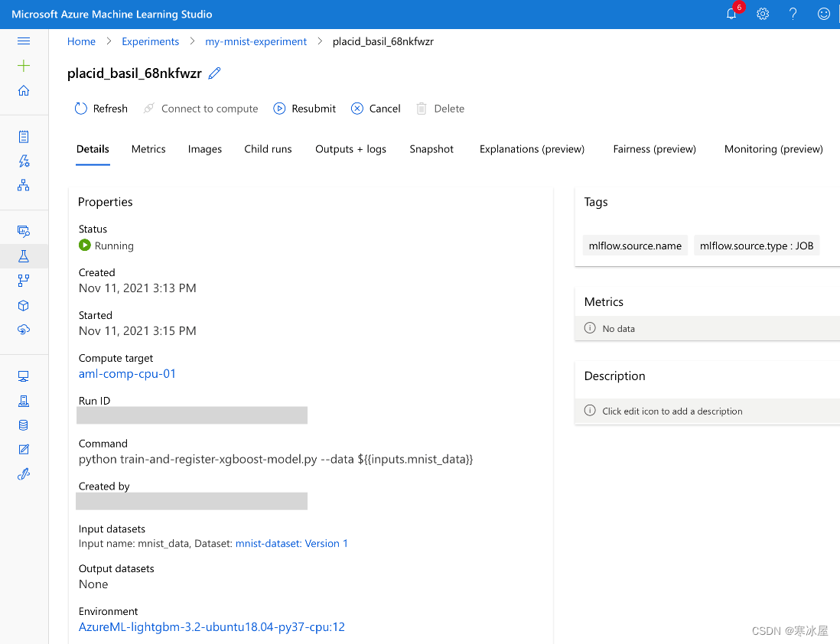This screenshot has height=644, width=840.
Task: Open Endpoints sidebar cloud icon
Action: [24, 330]
